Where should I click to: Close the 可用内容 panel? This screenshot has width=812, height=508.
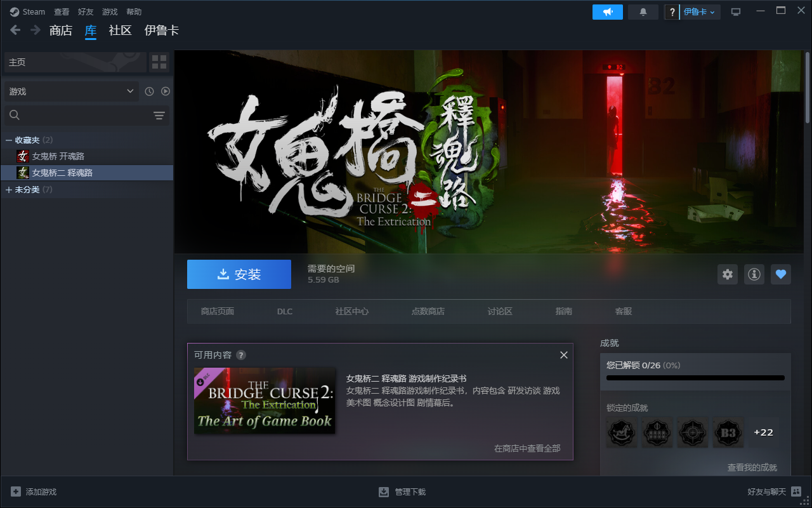point(563,355)
